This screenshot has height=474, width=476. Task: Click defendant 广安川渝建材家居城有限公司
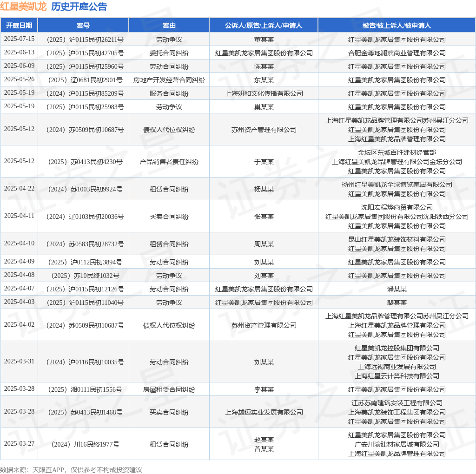pyautogui.click(x=397, y=444)
